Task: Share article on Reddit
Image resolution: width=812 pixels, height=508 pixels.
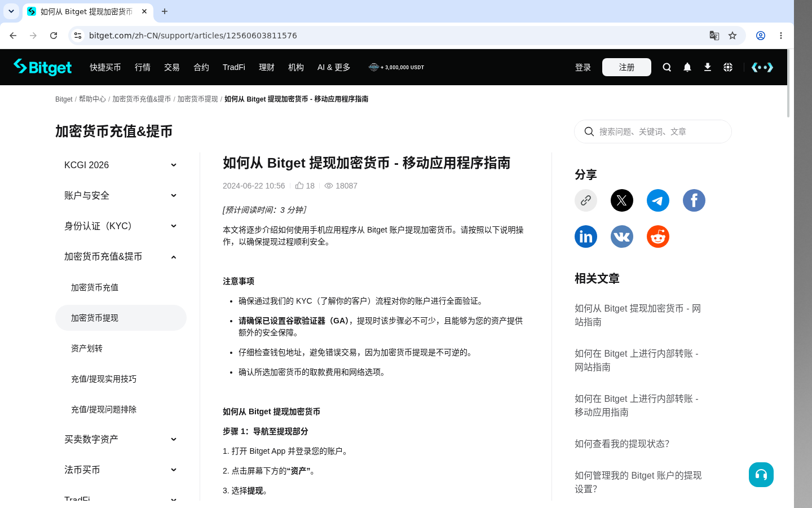Action: [x=658, y=237]
